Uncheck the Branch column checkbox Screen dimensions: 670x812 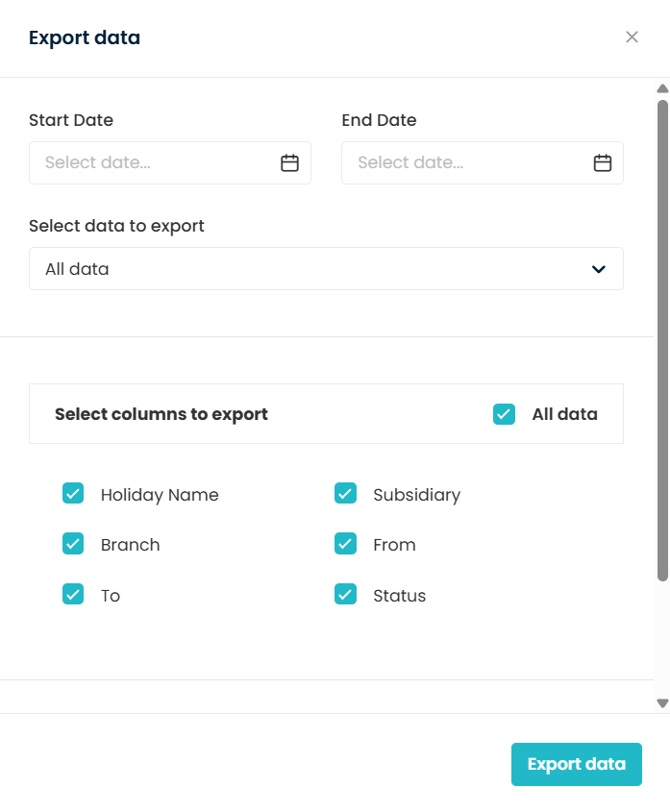point(73,544)
